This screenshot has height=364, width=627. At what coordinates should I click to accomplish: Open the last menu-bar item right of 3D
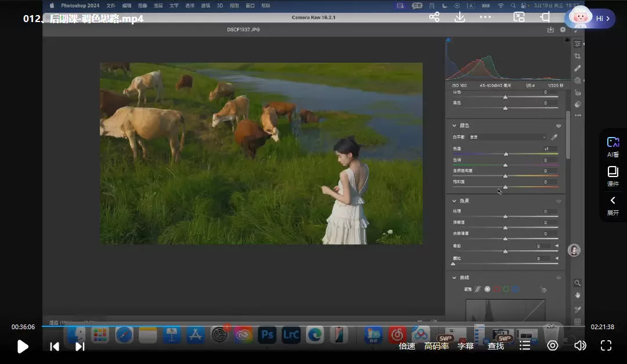click(265, 6)
